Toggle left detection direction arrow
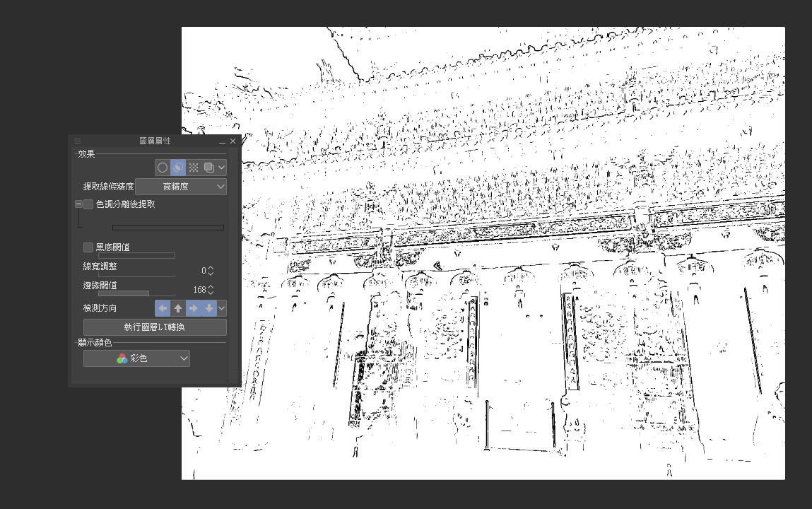 click(163, 308)
